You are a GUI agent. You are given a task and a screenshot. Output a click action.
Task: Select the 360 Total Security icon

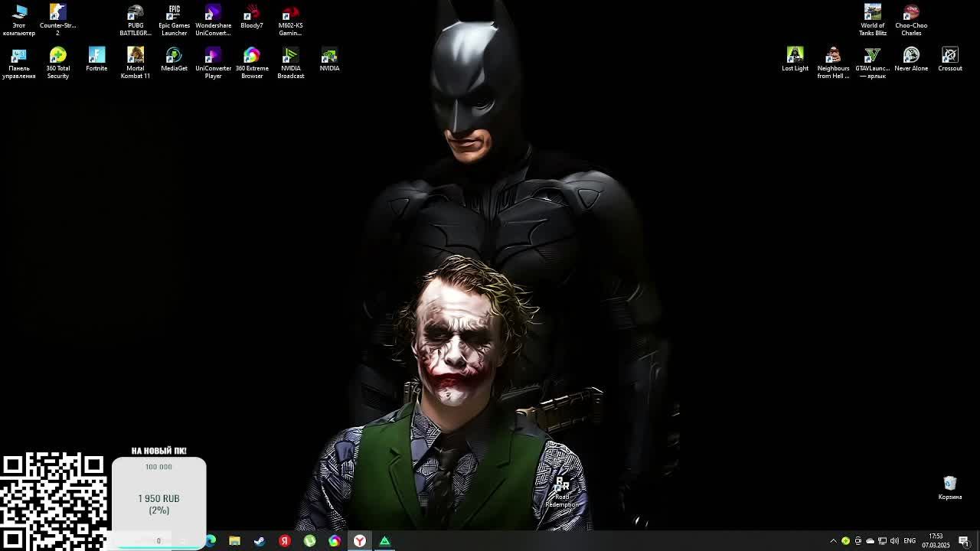[57, 63]
